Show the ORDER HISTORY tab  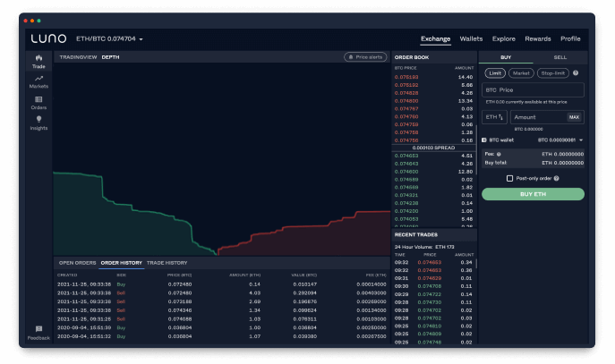[x=121, y=263]
